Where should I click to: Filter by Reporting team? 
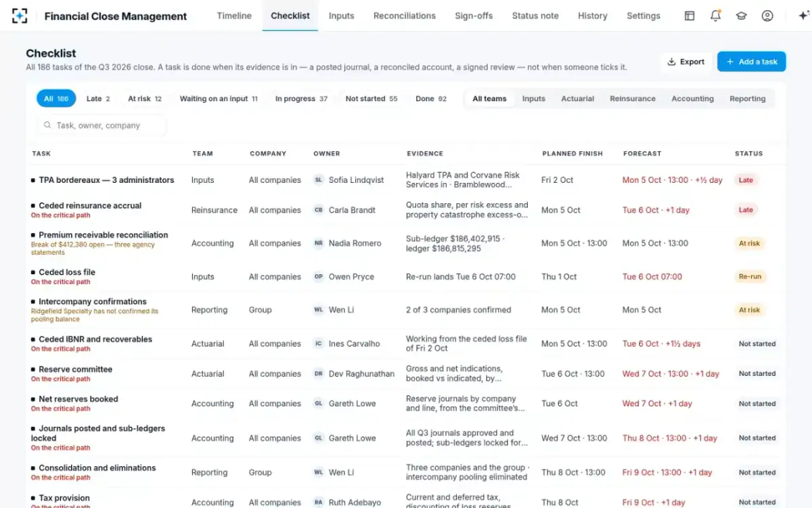point(748,98)
